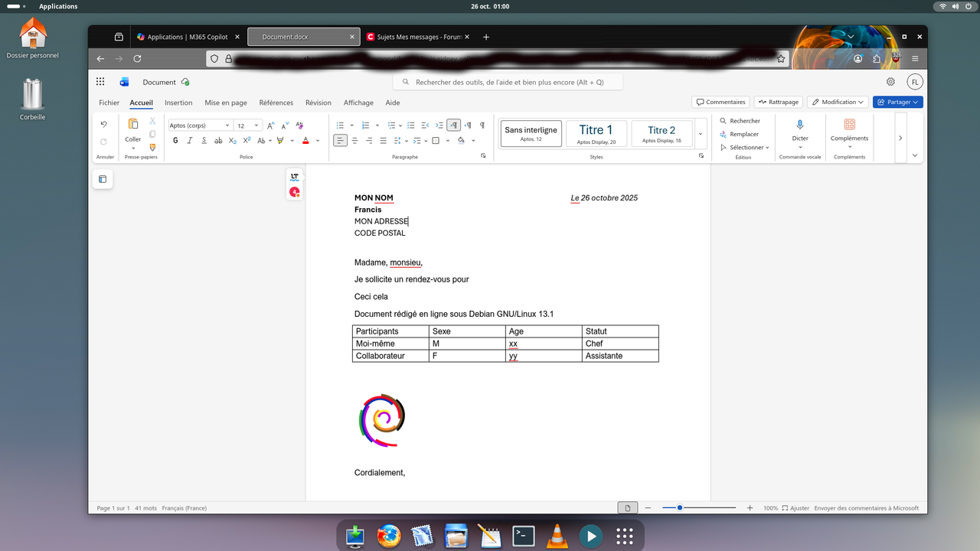Click the Partager share button

pyautogui.click(x=897, y=102)
